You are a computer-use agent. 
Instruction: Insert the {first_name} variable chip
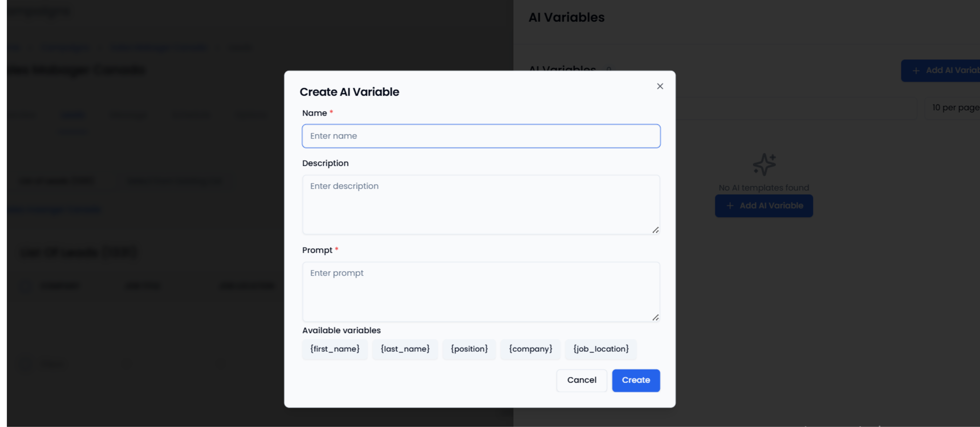point(335,349)
